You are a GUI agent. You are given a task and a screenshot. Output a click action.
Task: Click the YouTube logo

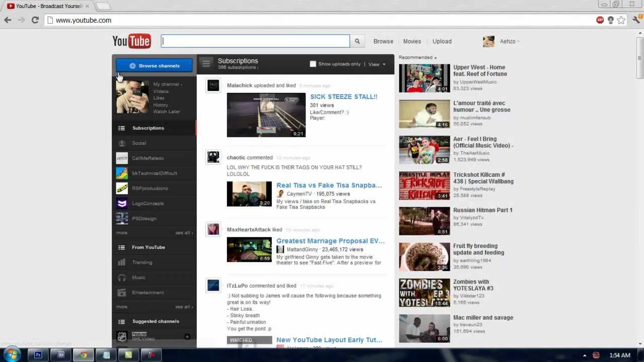[x=131, y=41]
